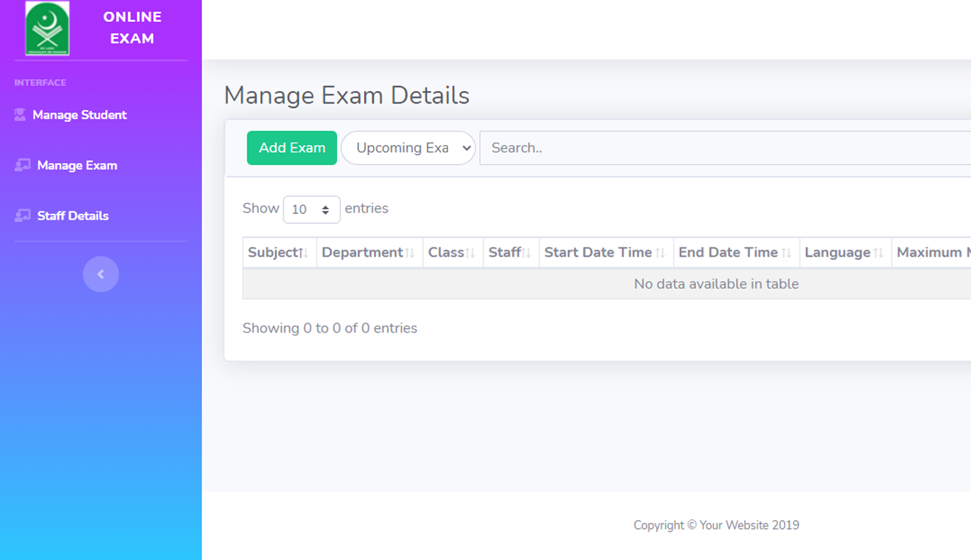Open the Show entries count dropdown
This screenshot has height=560, width=971.
pyautogui.click(x=311, y=210)
